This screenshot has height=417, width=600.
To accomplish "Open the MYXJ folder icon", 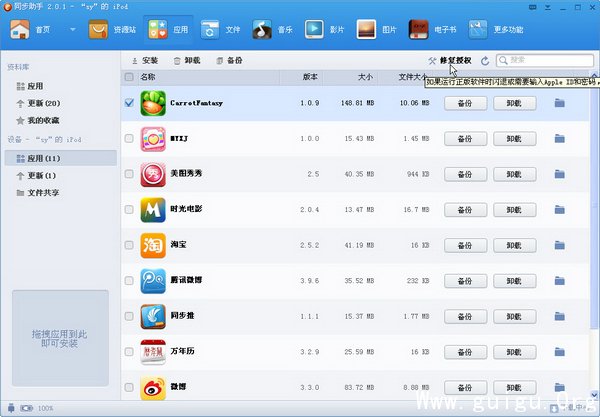I will pos(559,138).
